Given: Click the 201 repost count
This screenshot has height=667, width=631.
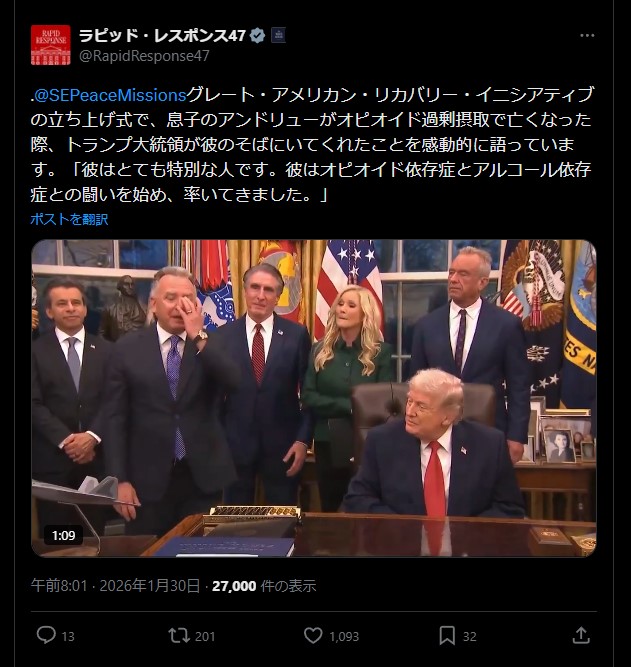Looking at the screenshot, I should (x=205, y=636).
